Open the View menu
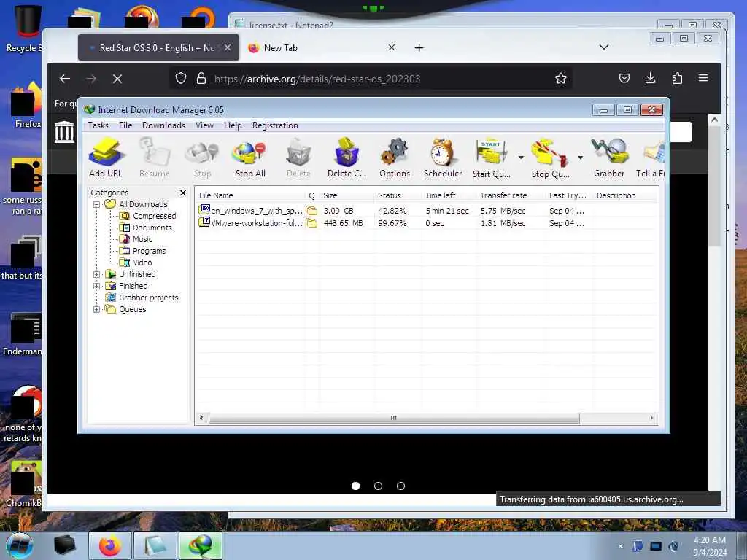This screenshot has width=747, height=560. (204, 125)
